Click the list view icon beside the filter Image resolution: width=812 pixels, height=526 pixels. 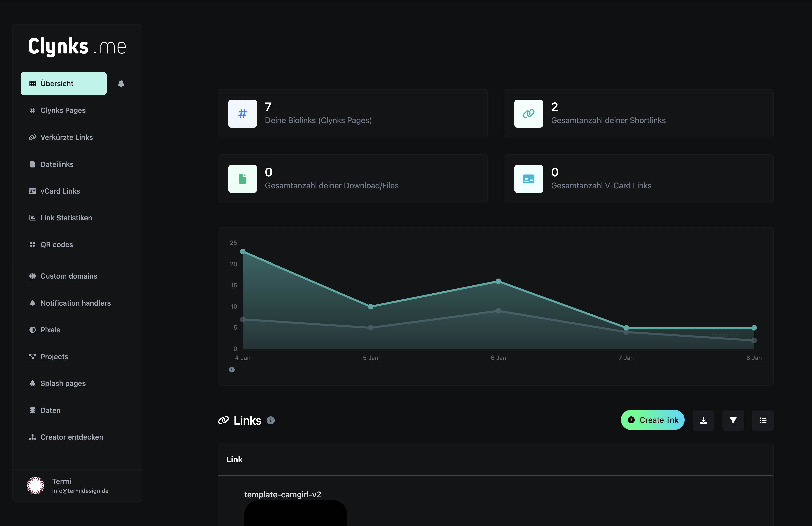(x=763, y=420)
